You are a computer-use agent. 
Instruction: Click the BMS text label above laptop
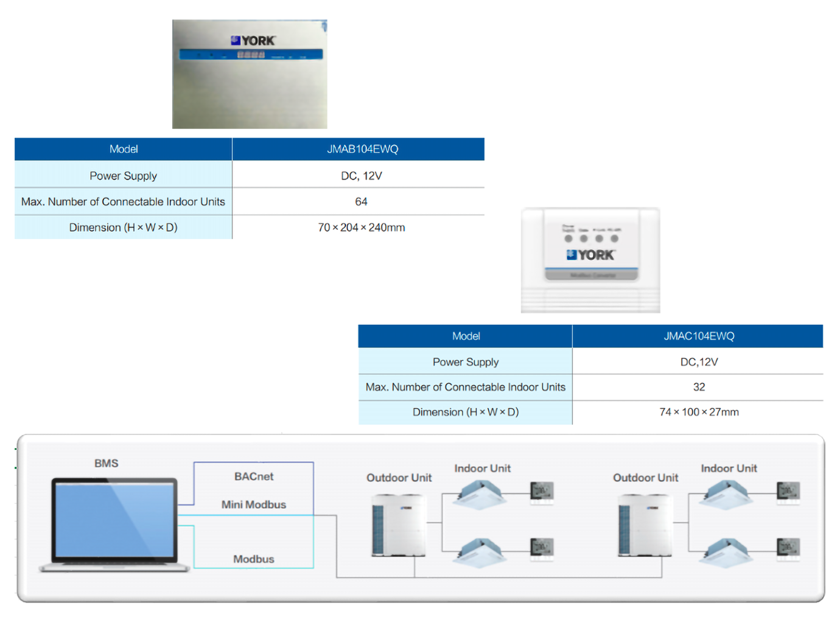click(107, 463)
